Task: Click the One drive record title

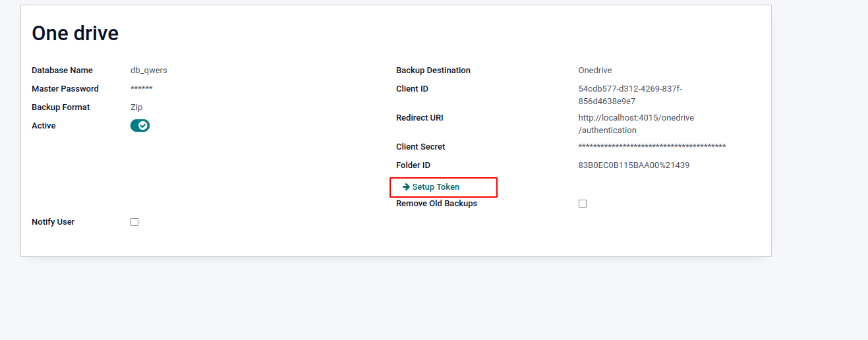Action: (x=75, y=33)
